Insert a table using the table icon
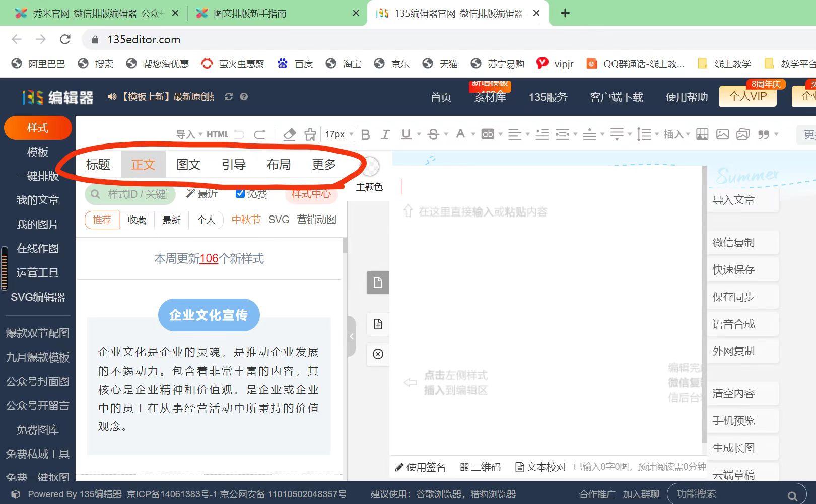816x504 pixels. (x=702, y=134)
